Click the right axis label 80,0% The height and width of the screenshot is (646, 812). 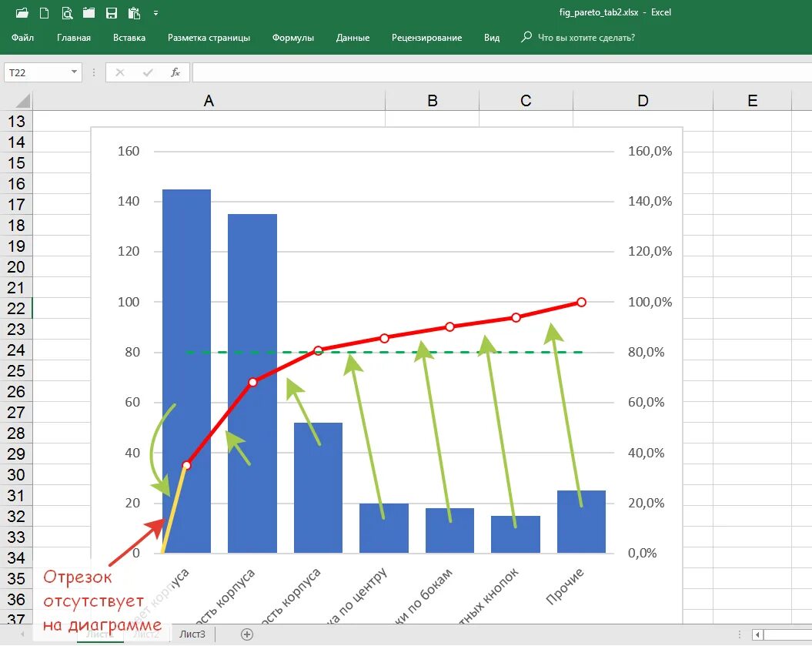646,353
